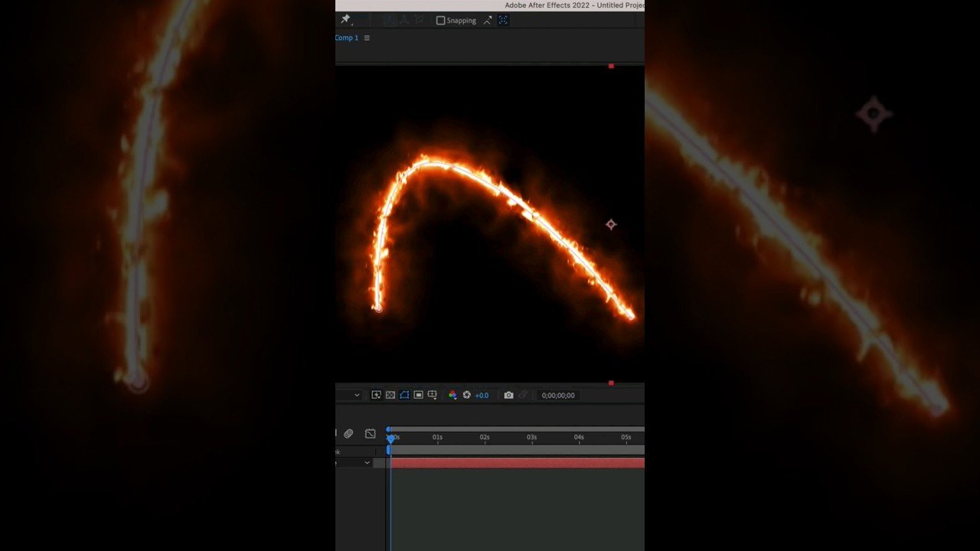
Task: Click the snap to collapsed compositions icon
Action: pyautogui.click(x=503, y=21)
